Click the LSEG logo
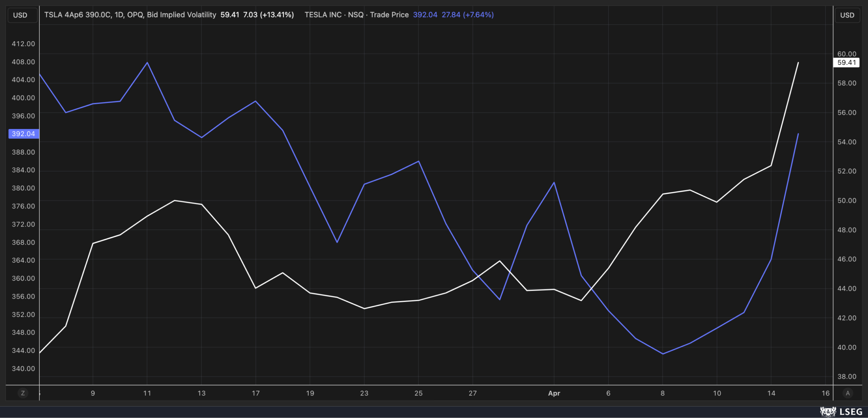The height and width of the screenshot is (418, 868). point(841,412)
